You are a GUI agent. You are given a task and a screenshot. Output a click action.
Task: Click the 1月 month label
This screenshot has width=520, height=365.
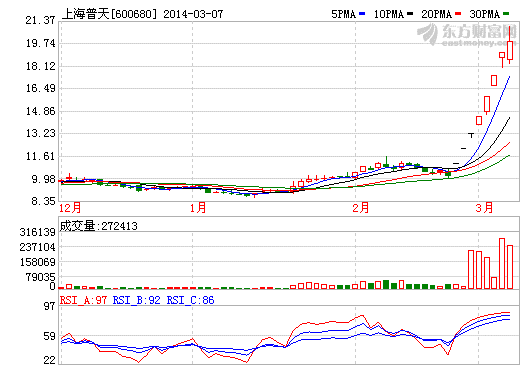(198, 208)
